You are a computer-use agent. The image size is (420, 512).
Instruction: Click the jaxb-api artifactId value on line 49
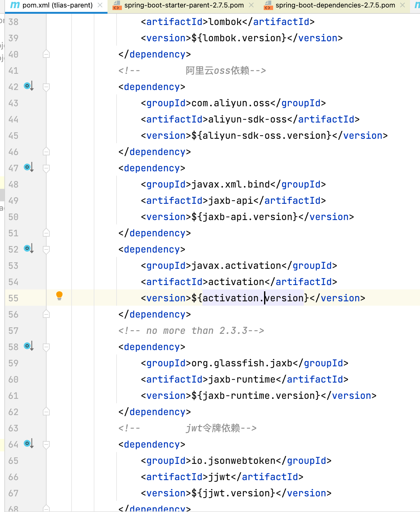[x=231, y=201]
